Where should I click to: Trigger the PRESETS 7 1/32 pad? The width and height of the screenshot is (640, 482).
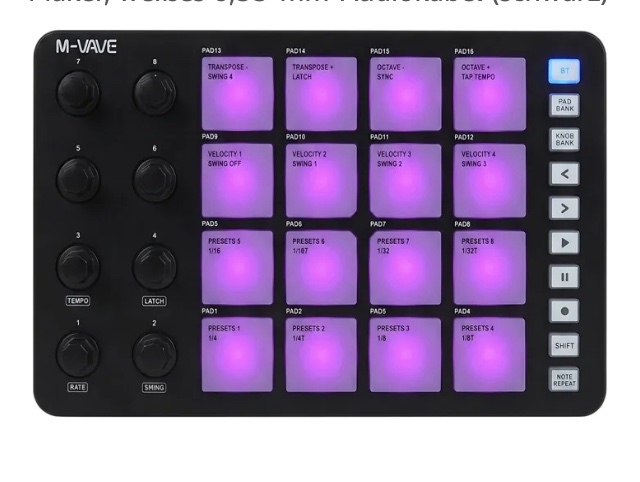point(405,268)
